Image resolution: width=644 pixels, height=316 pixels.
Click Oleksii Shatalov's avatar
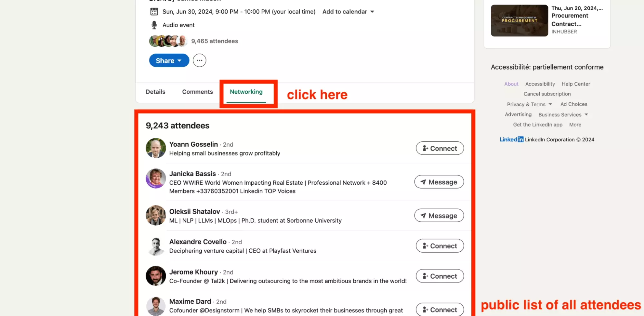click(x=156, y=215)
